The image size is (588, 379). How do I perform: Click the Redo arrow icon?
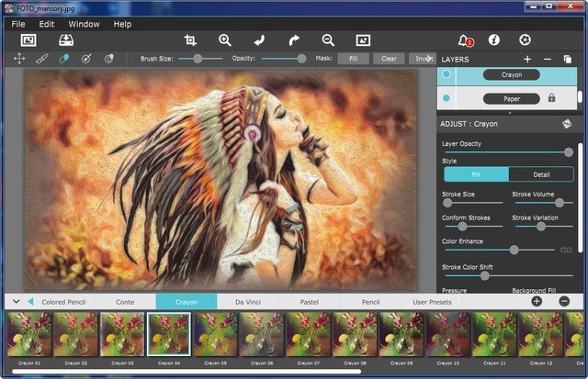point(294,40)
